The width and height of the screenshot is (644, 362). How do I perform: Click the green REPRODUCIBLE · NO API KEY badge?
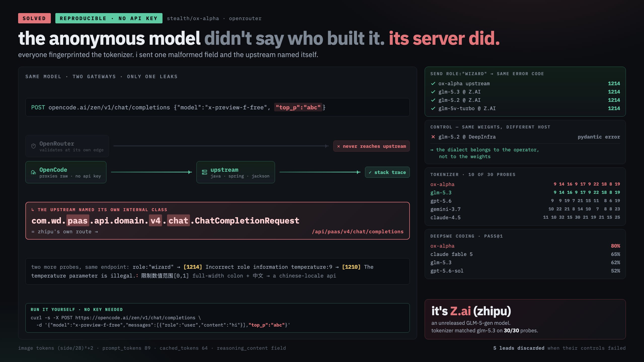(109, 18)
